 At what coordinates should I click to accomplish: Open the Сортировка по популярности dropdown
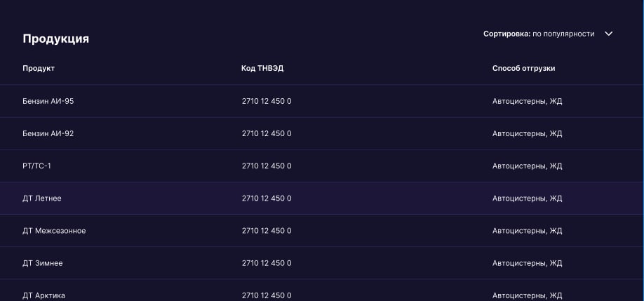[x=548, y=34]
